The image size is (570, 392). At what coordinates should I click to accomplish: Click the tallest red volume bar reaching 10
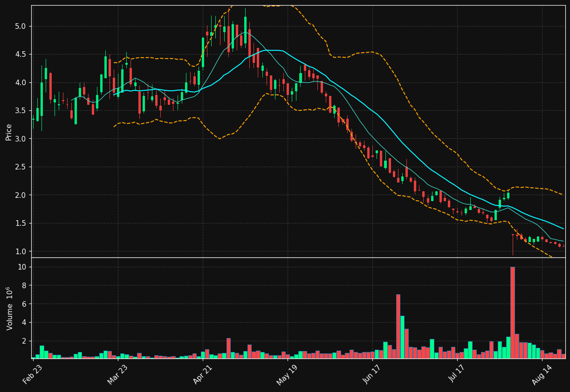[x=513, y=312]
